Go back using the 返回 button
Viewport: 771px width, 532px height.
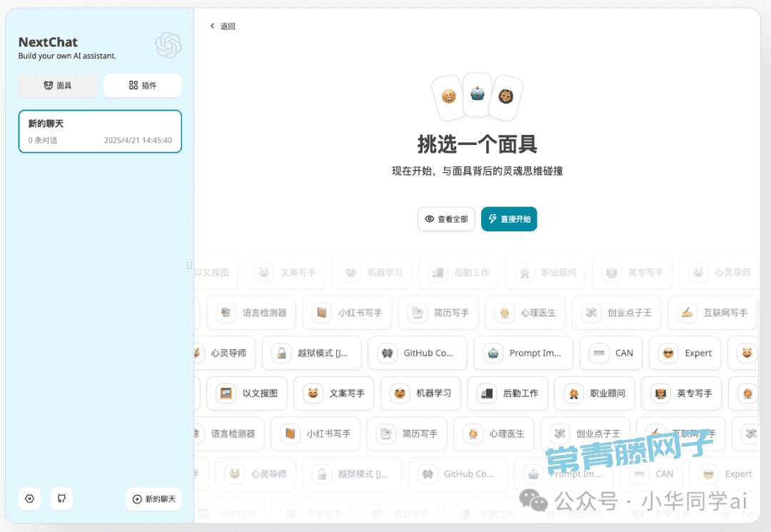223,26
